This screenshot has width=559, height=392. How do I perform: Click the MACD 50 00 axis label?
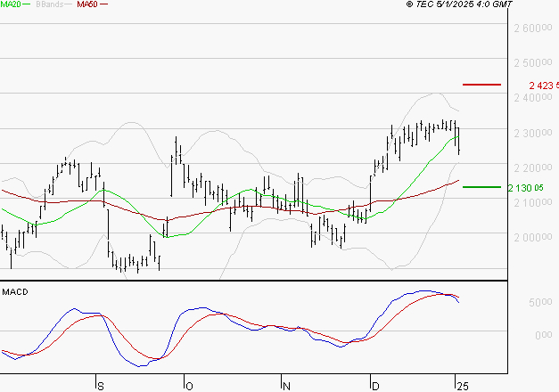pyautogui.click(x=540, y=302)
